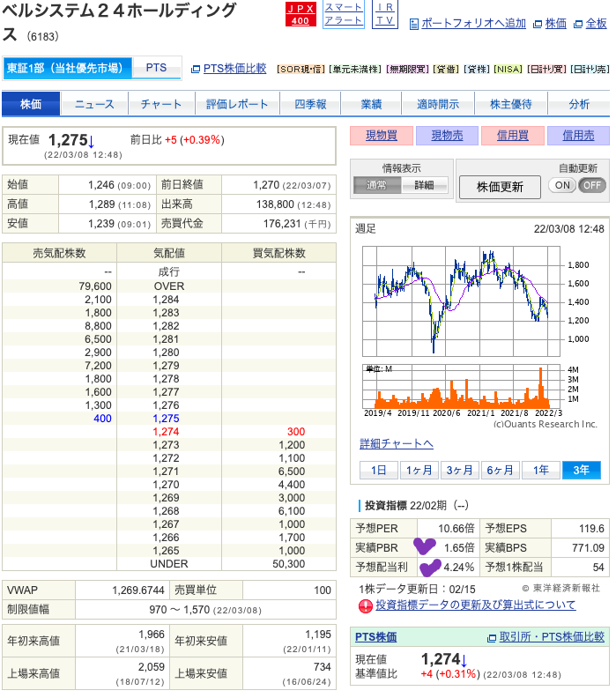Click the VWAP value 1,269.6744
Image resolution: width=616 pixels, height=698 pixels.
tap(138, 590)
